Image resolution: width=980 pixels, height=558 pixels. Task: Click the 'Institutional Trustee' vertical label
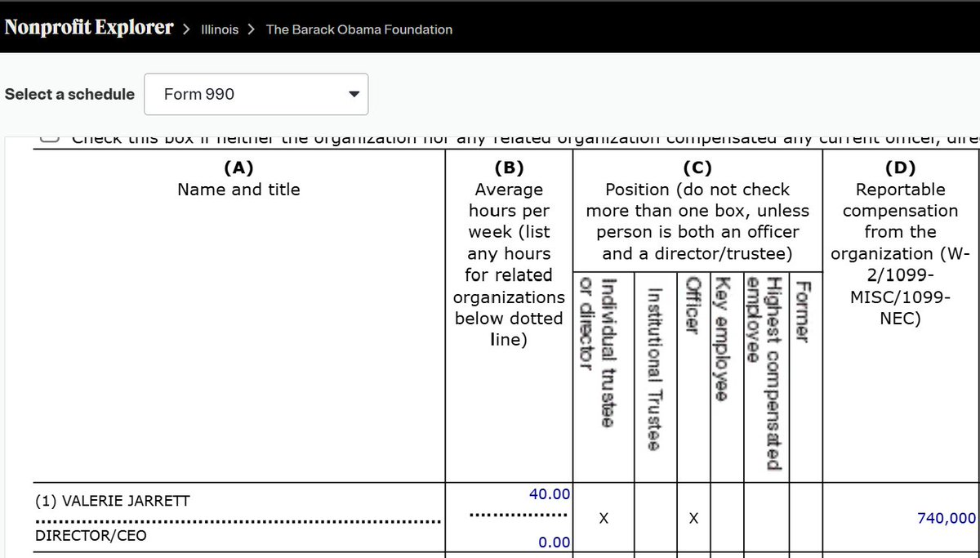pos(657,368)
